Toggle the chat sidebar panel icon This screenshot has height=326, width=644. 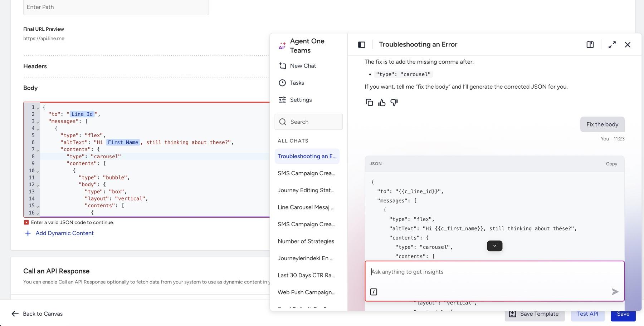click(x=361, y=45)
